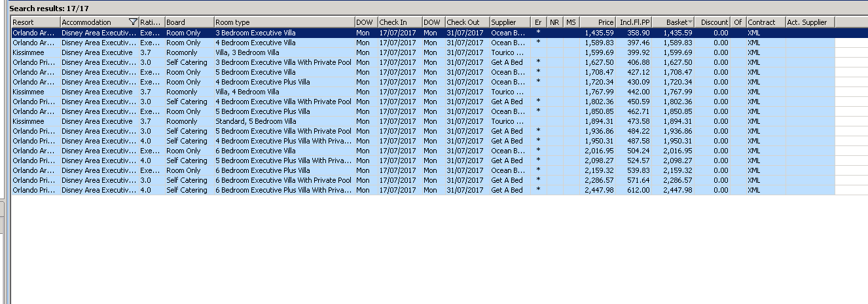Sort by the Resort column header

(35, 22)
